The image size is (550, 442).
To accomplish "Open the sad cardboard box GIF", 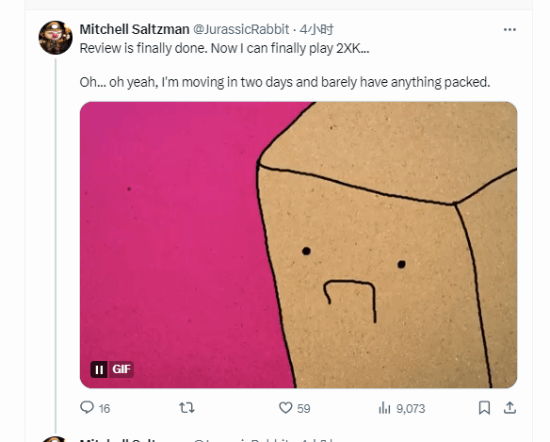I will click(299, 245).
